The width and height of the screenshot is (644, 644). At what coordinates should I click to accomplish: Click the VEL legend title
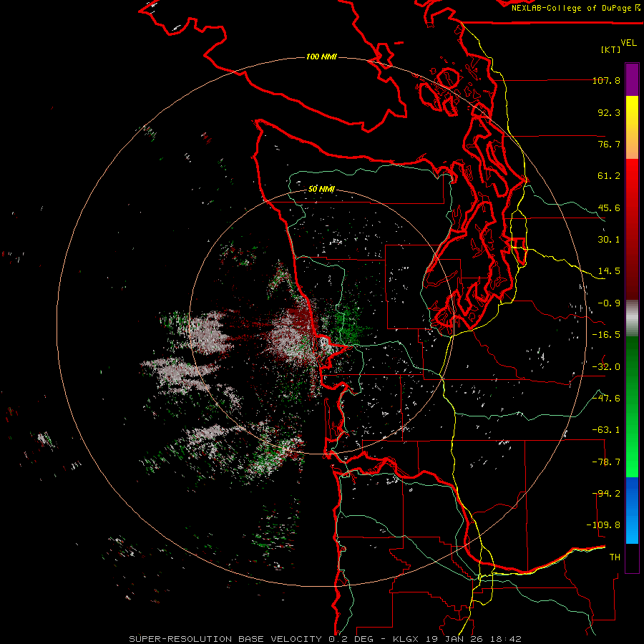tap(628, 43)
